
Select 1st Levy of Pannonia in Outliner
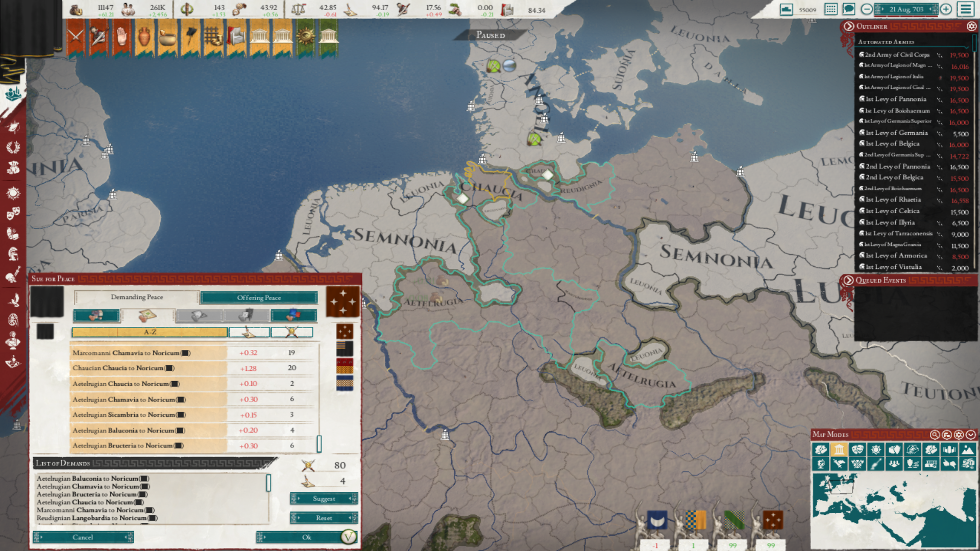click(x=914, y=99)
